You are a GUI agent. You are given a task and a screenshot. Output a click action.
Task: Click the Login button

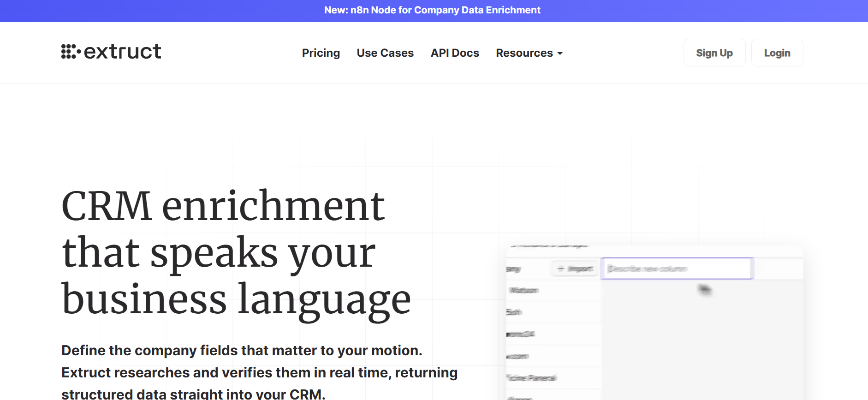(777, 53)
